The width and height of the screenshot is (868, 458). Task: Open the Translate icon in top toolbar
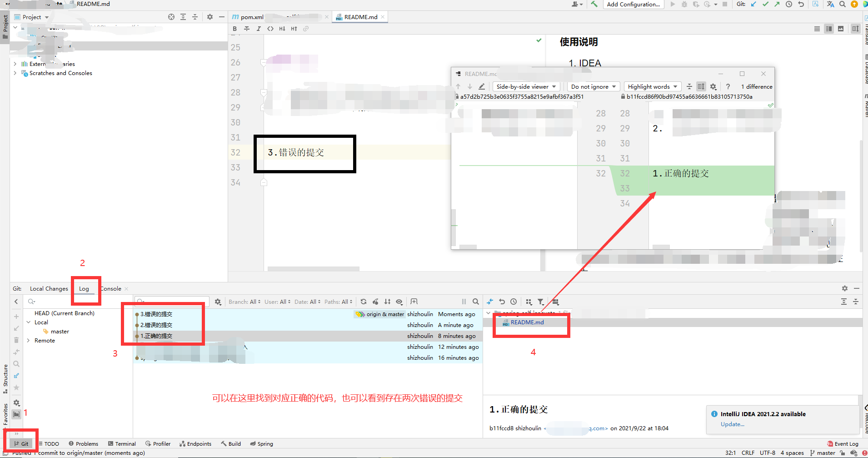tap(830, 4)
